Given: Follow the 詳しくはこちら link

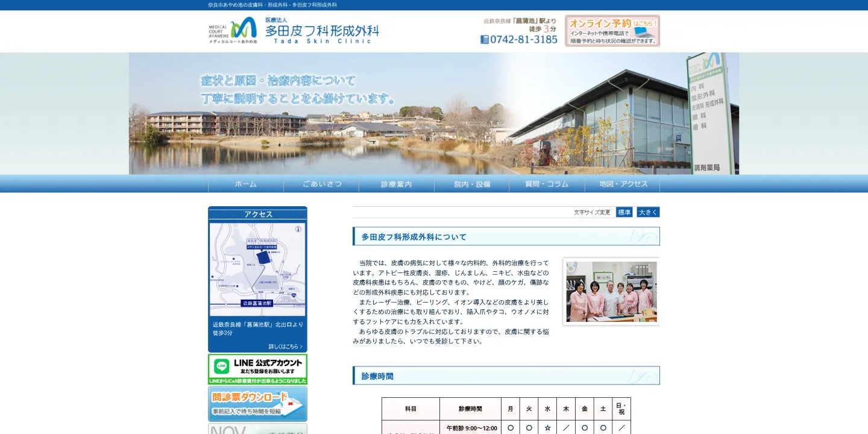Looking at the screenshot, I should pos(286,347).
